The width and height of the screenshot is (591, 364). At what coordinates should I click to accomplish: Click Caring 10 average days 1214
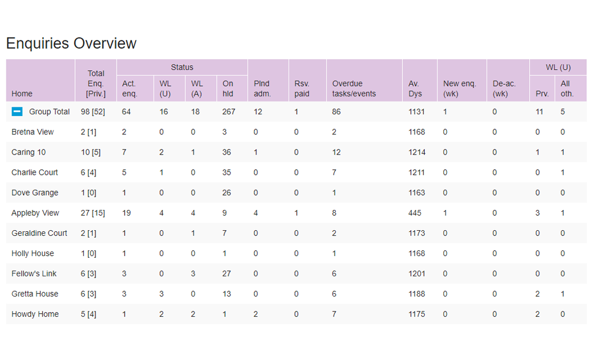pos(417,152)
